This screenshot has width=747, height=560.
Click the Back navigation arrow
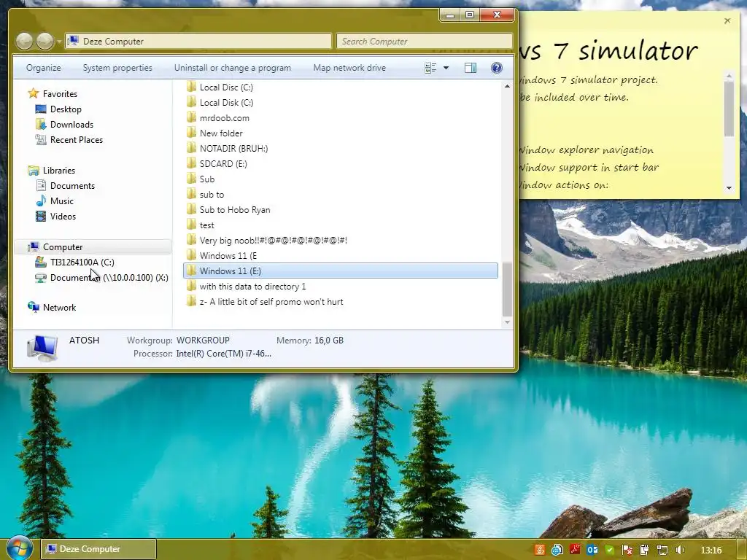coord(24,42)
